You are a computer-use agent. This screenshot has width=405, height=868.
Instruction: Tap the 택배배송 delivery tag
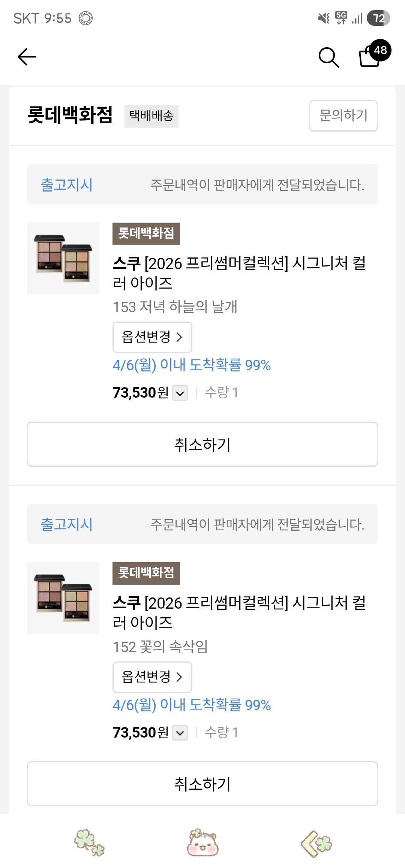tap(151, 116)
